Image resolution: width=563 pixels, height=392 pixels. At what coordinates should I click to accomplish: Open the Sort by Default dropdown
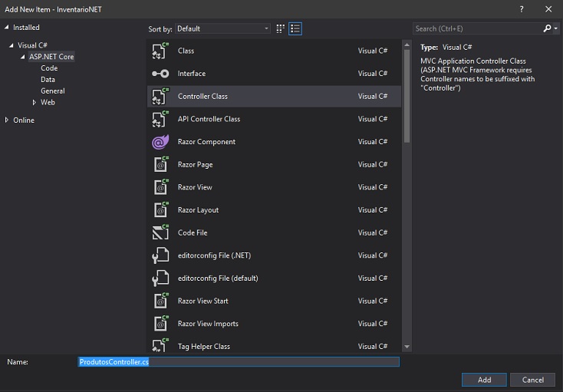pos(222,28)
